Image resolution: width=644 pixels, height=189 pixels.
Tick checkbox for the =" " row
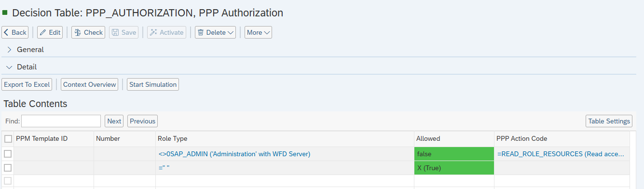click(x=8, y=168)
